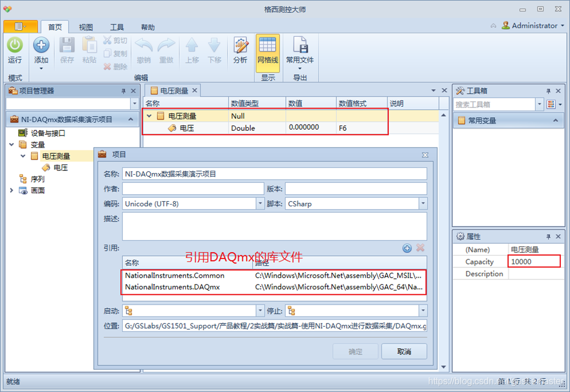This screenshot has width=570, height=392.
Task: Open the 编码 Unicode (UTF-8) dropdown
Action: (260, 204)
